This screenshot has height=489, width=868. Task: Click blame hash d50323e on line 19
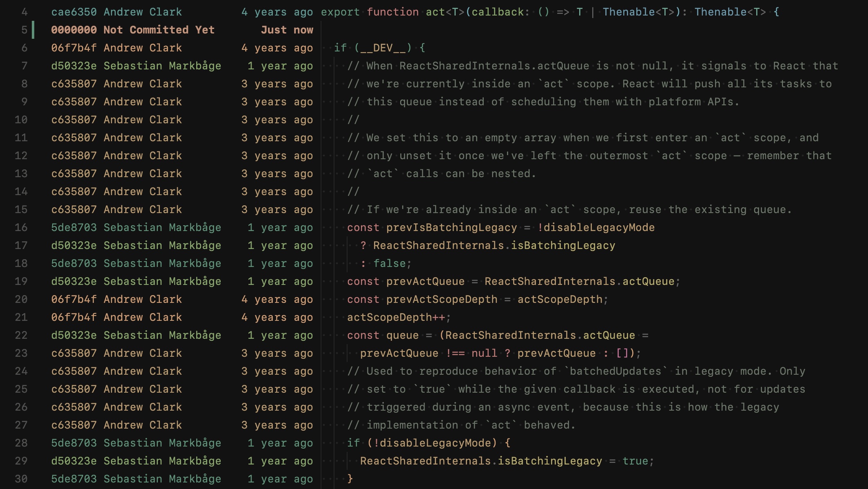click(x=74, y=281)
